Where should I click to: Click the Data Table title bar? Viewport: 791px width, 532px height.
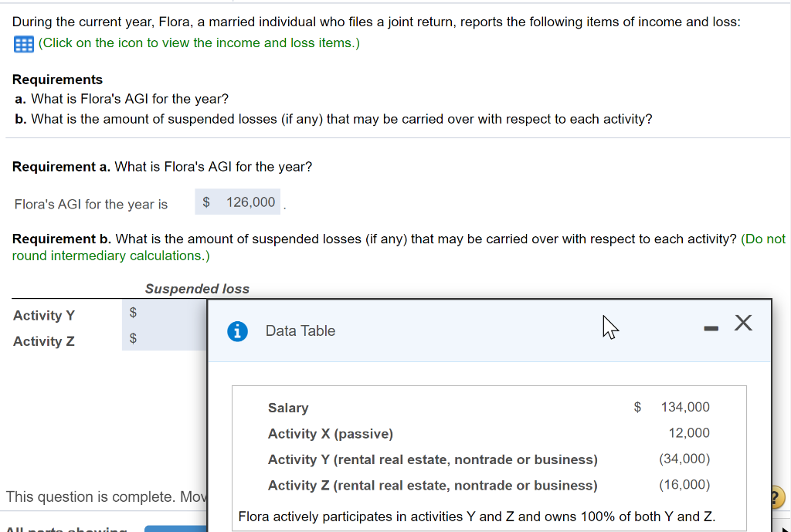tap(463, 331)
